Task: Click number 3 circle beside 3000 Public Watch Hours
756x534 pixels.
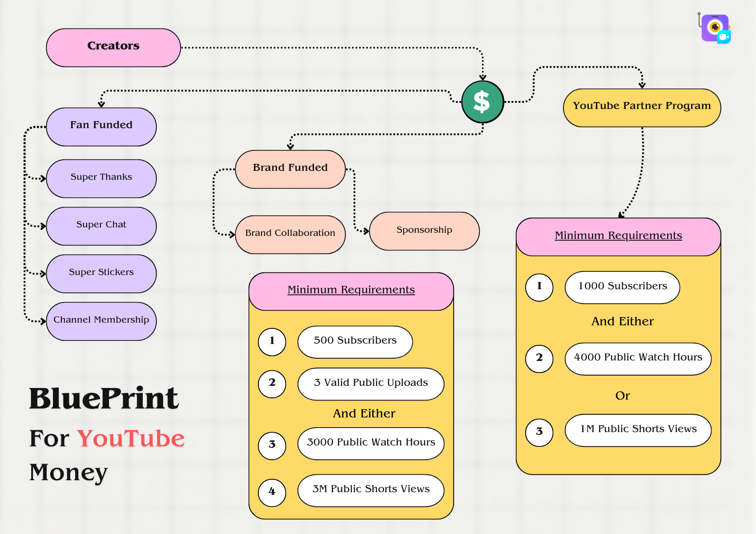Action: pyautogui.click(x=272, y=446)
